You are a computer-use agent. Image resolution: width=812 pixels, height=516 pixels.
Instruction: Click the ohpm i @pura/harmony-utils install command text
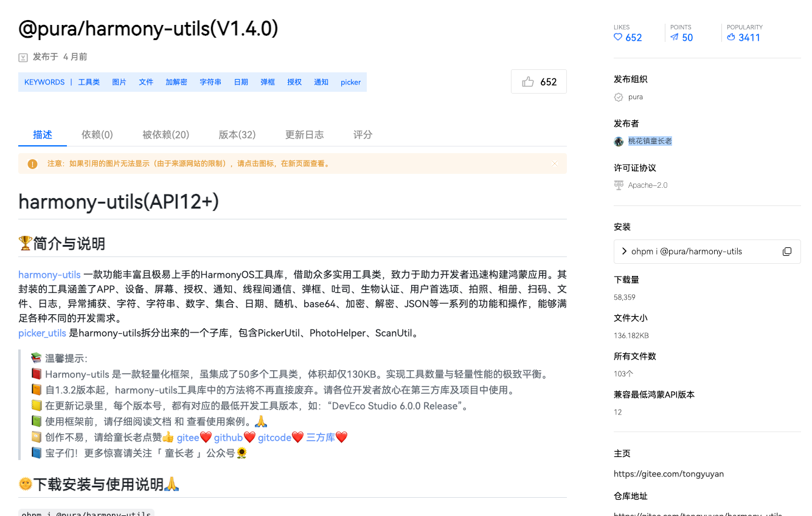(687, 252)
